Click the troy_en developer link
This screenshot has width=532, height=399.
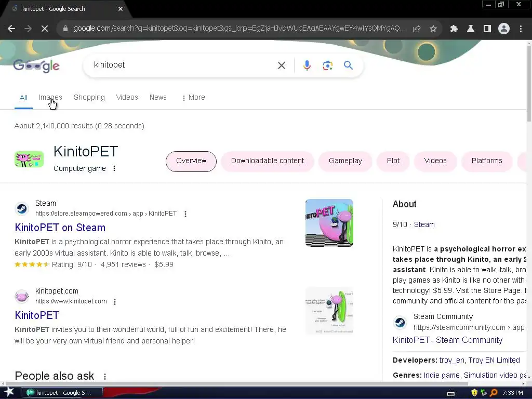click(451, 361)
